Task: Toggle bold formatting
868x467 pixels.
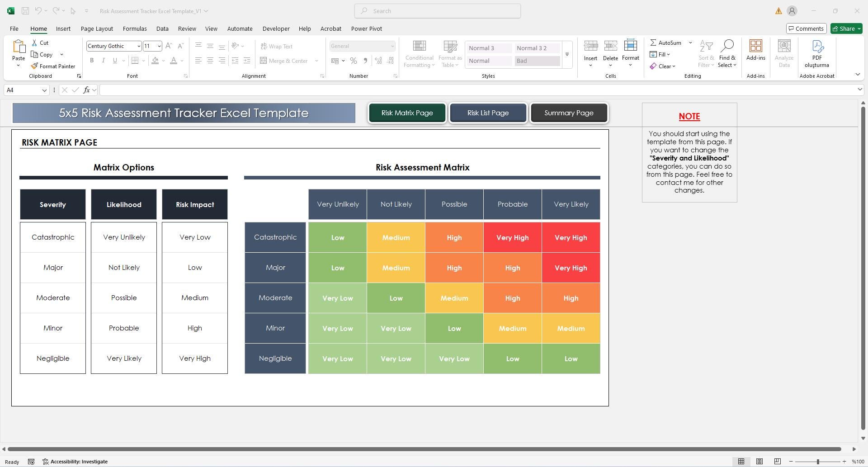Action: coord(92,60)
